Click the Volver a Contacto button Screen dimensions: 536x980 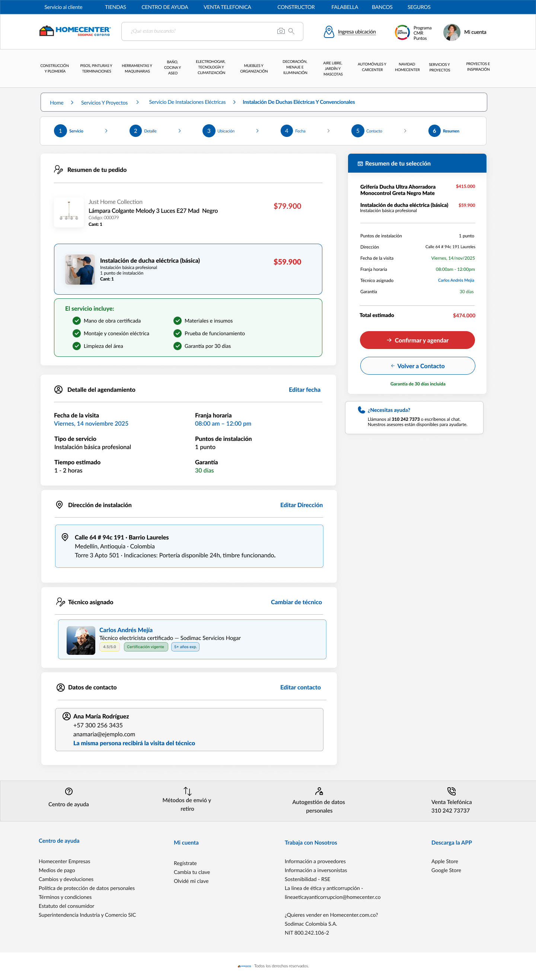(x=418, y=366)
